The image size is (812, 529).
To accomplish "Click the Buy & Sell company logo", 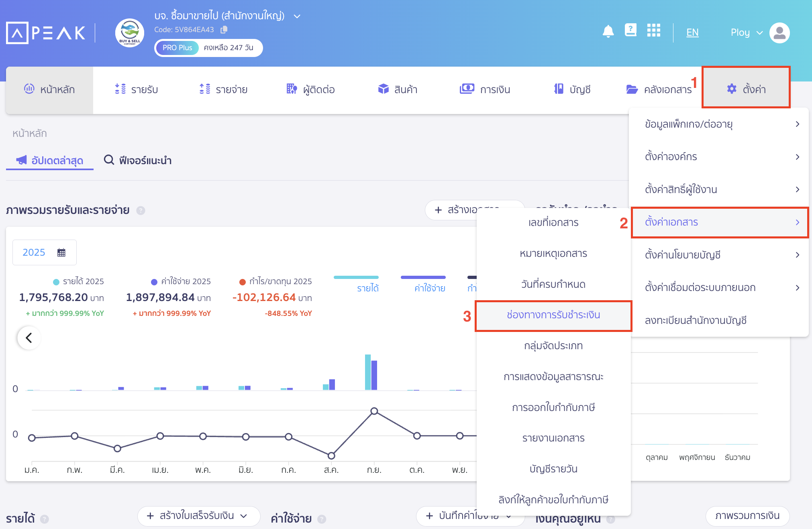I will point(129,33).
